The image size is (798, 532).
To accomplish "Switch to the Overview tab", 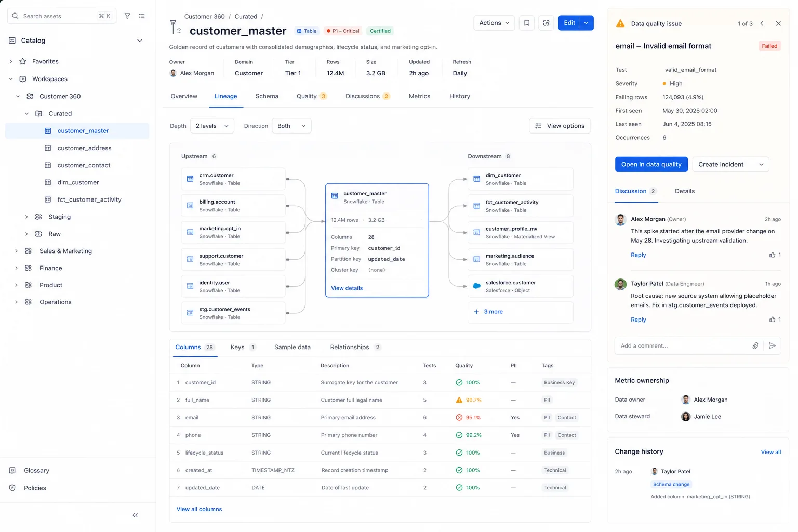I will [x=184, y=96].
